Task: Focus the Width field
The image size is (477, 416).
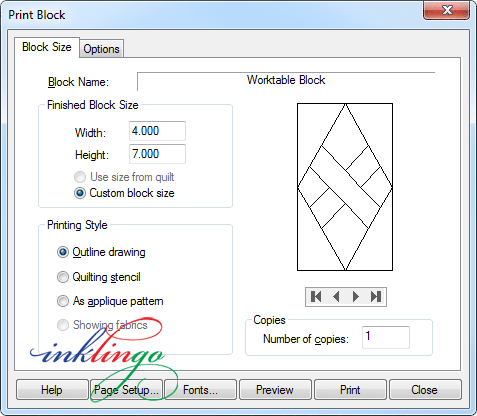Action: point(157,131)
